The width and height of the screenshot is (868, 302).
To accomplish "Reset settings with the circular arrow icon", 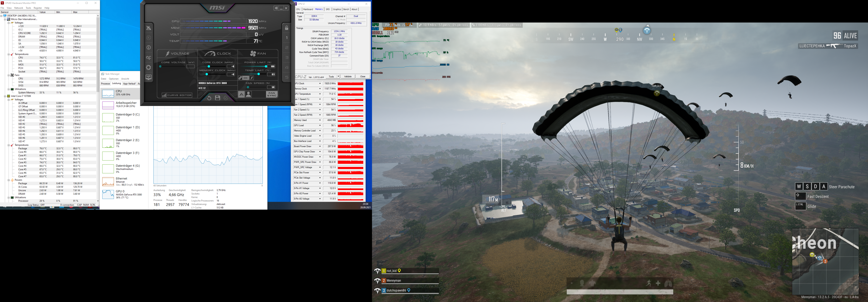I will pyautogui.click(x=209, y=98).
